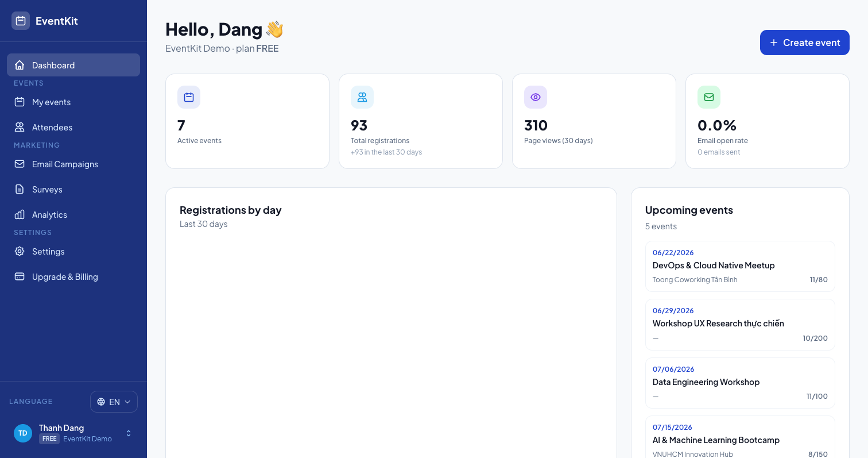The height and width of the screenshot is (458, 868).
Task: Click the EventKit calendar logo icon
Action: pos(21,21)
